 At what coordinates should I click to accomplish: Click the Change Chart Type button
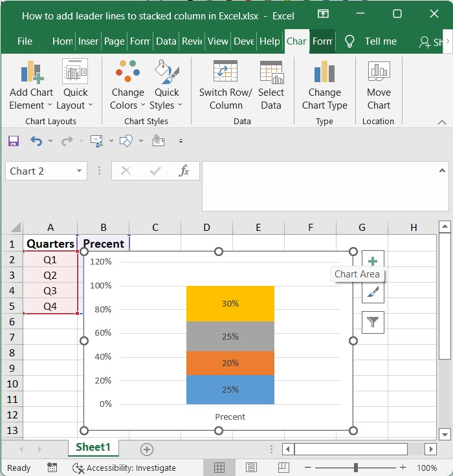click(x=324, y=85)
